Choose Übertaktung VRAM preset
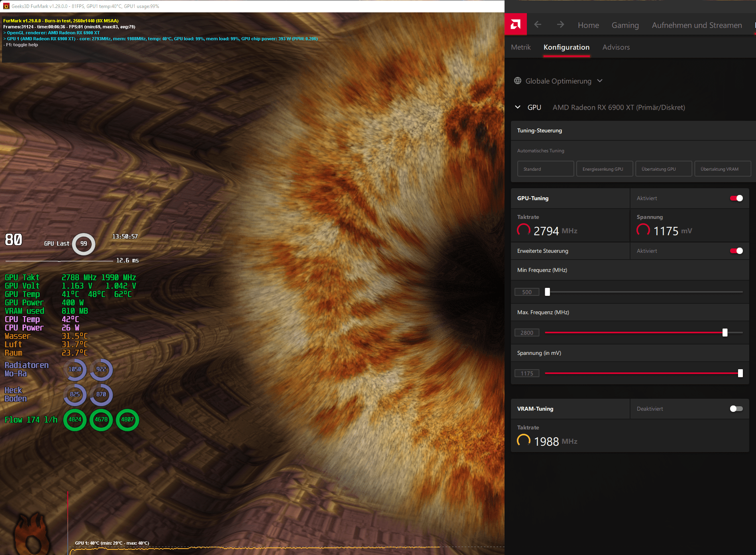The image size is (756, 555). pyautogui.click(x=723, y=169)
